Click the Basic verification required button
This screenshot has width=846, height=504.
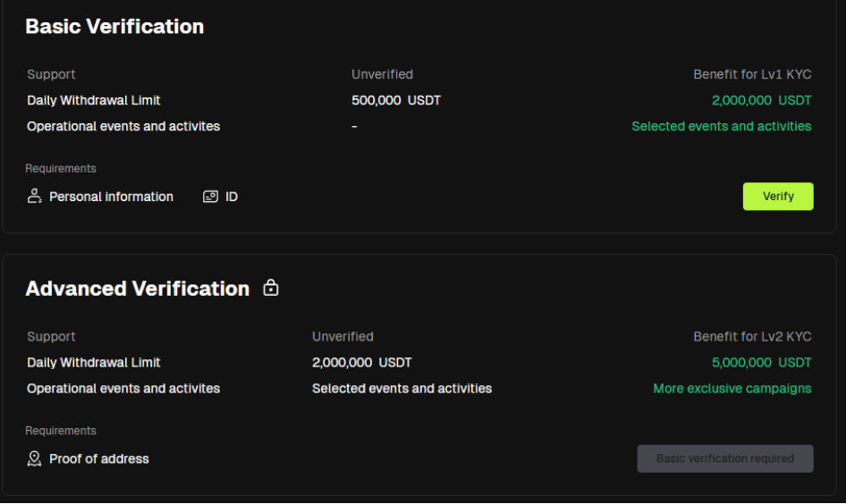pos(725,458)
